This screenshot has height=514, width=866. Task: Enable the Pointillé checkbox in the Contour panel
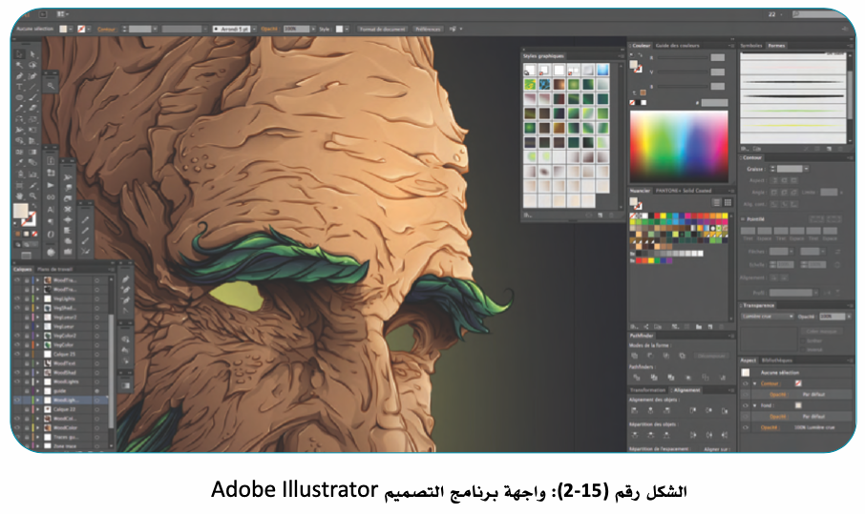click(x=743, y=219)
